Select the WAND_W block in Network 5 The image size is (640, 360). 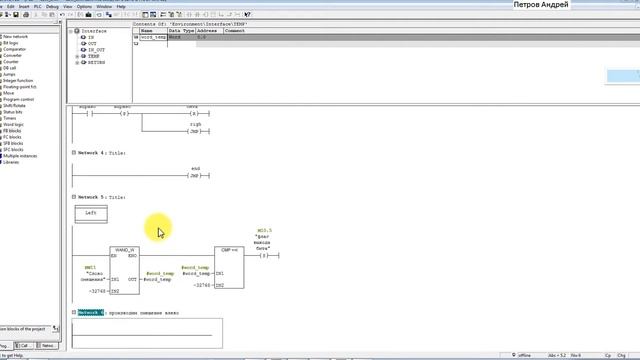(x=124, y=270)
